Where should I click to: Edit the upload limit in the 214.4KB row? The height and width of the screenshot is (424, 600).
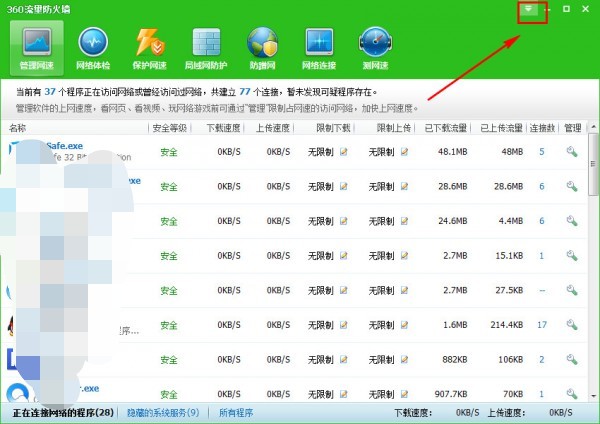pos(404,325)
